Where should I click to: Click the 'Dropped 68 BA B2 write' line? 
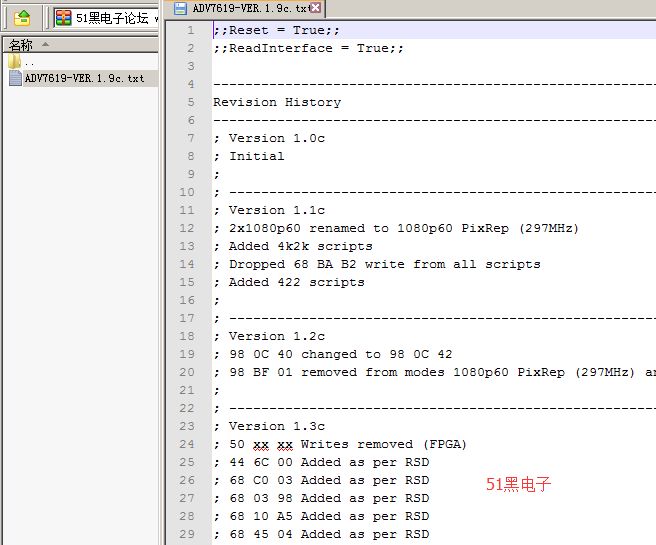377,264
